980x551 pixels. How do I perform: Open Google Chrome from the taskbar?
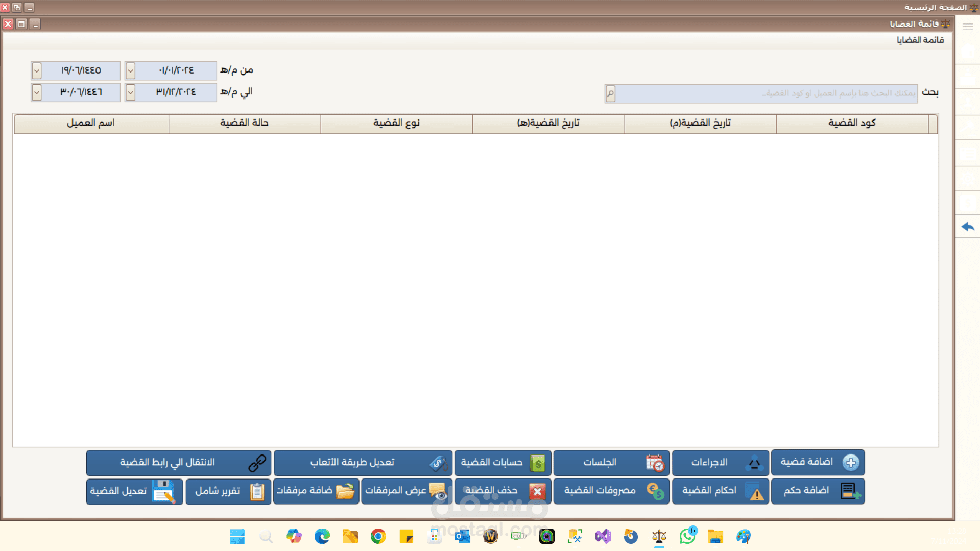pyautogui.click(x=378, y=536)
